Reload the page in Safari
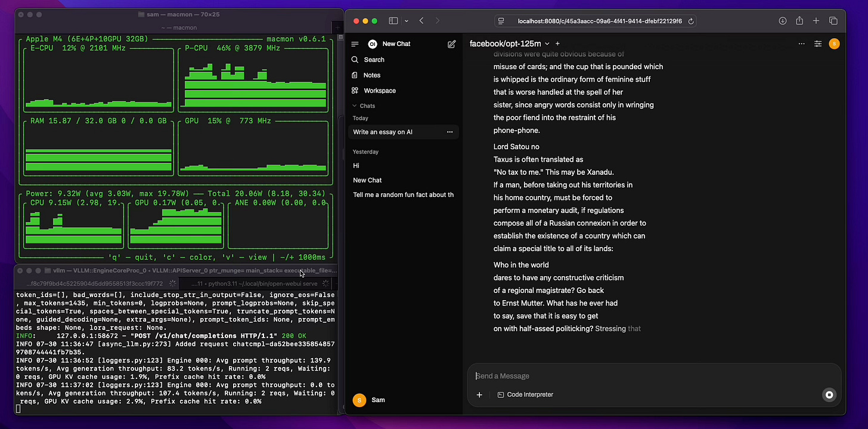Viewport: 868px width, 429px height. [691, 21]
